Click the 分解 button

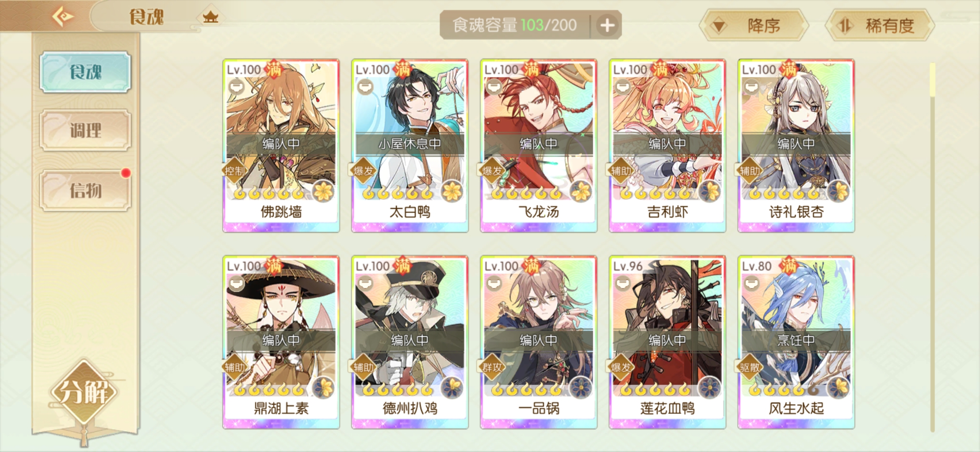(85, 392)
